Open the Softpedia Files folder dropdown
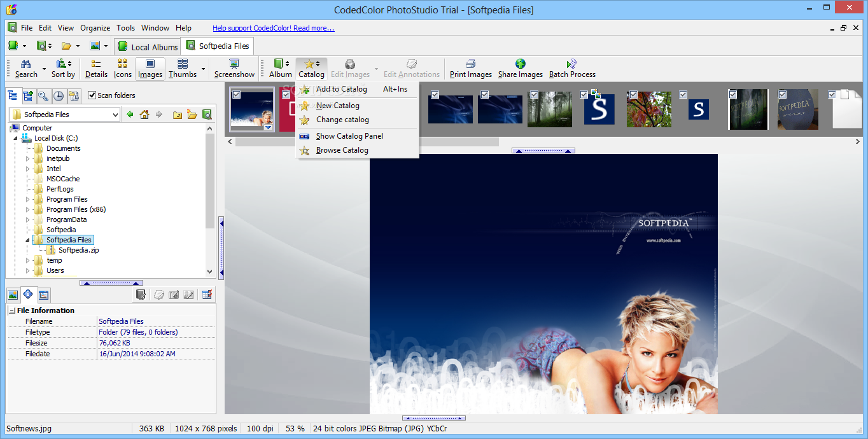The image size is (868, 439). (115, 115)
